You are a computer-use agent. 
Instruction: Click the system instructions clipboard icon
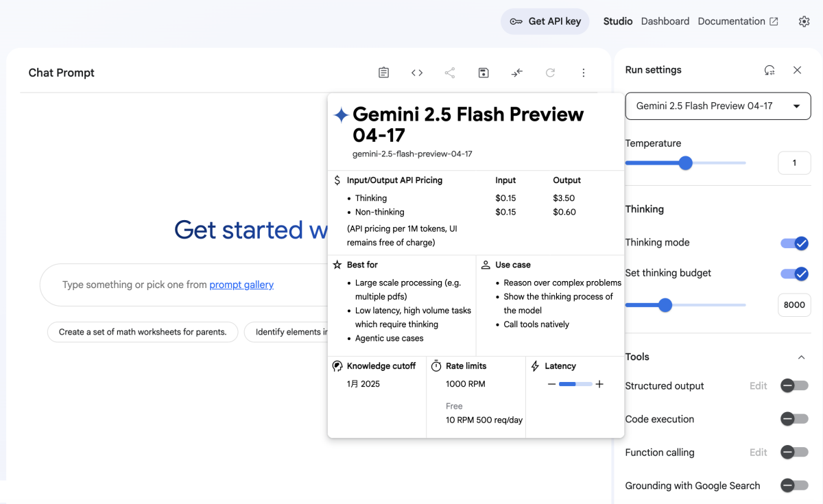click(x=384, y=73)
